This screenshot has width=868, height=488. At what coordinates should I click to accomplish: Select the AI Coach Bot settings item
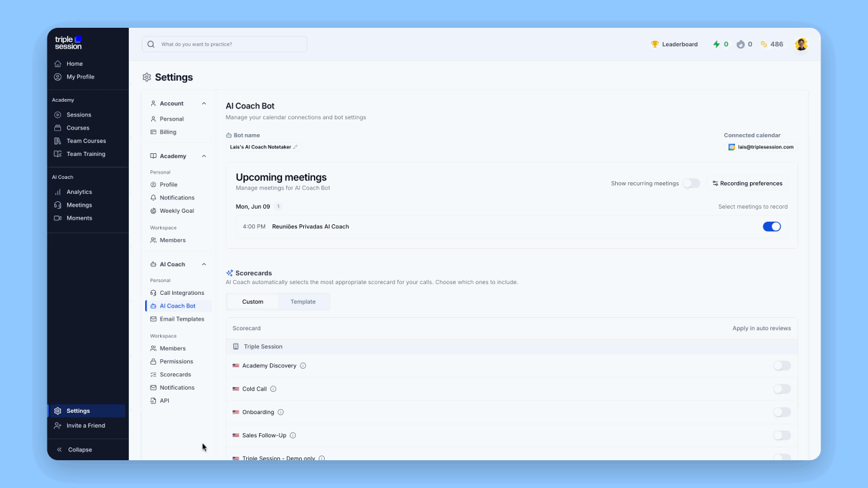coord(178,306)
